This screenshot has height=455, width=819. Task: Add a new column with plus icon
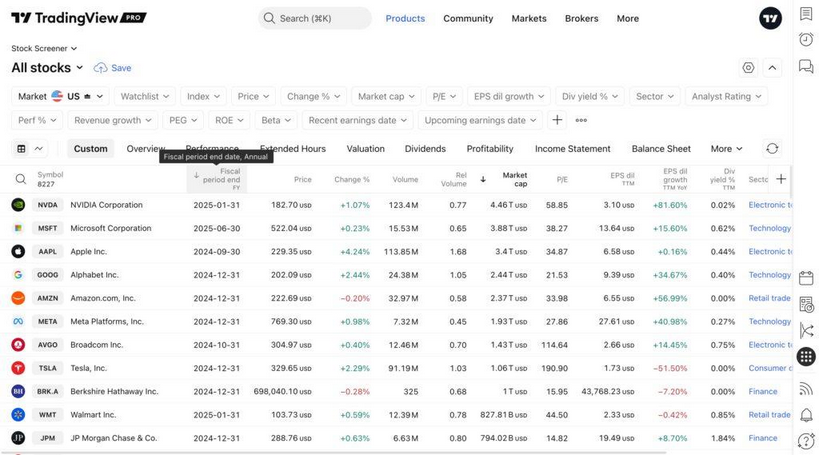click(x=781, y=179)
